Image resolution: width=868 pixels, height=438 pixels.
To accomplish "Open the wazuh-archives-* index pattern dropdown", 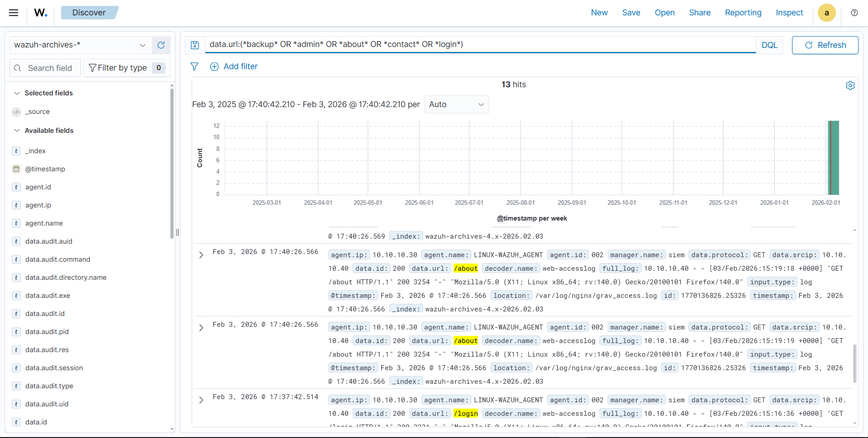I will 80,45.
